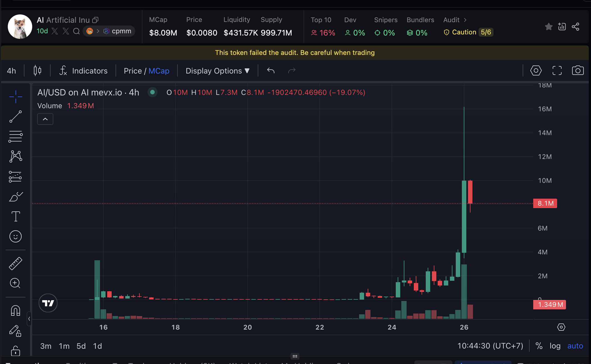Toggle lock all drawing tools

[16, 351]
